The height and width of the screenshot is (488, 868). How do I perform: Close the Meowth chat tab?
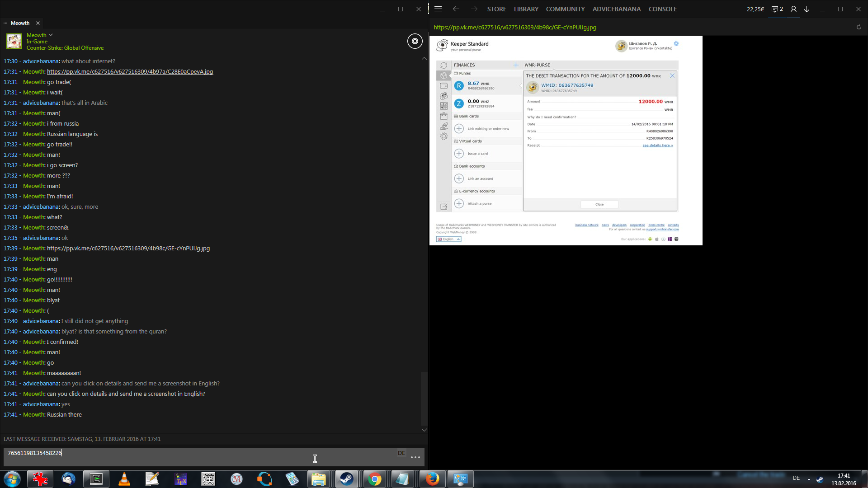tap(38, 23)
